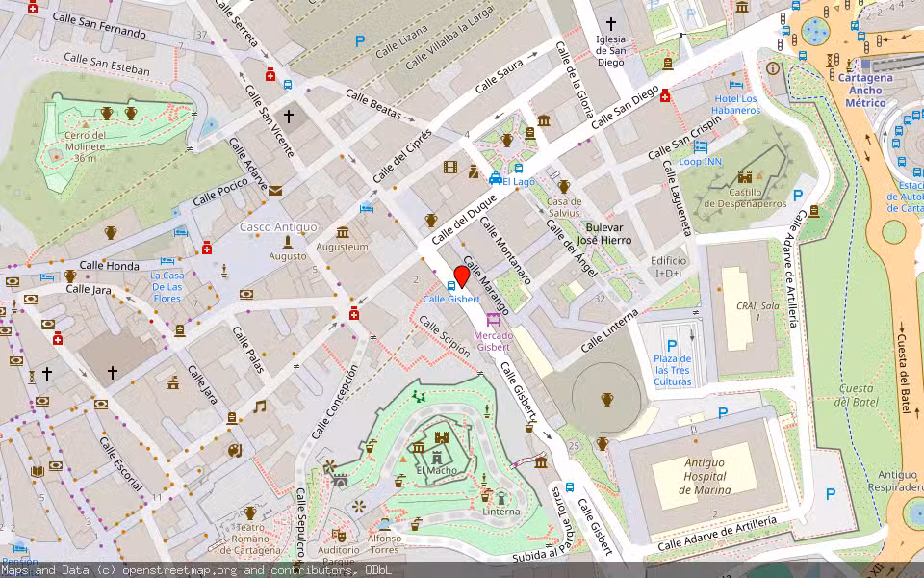Click the cross at Iglesia de San Diego

pos(611,22)
